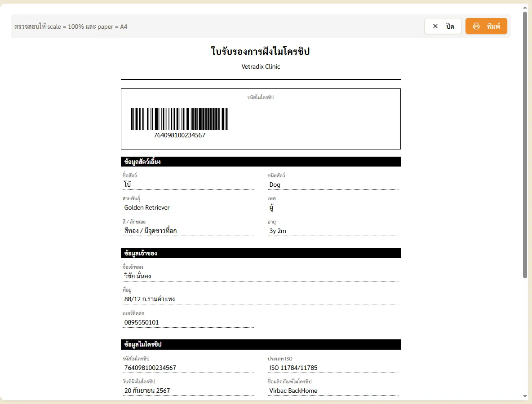Click the Vetradix Clinic subtitle
This screenshot has width=532, height=404.
(261, 66)
